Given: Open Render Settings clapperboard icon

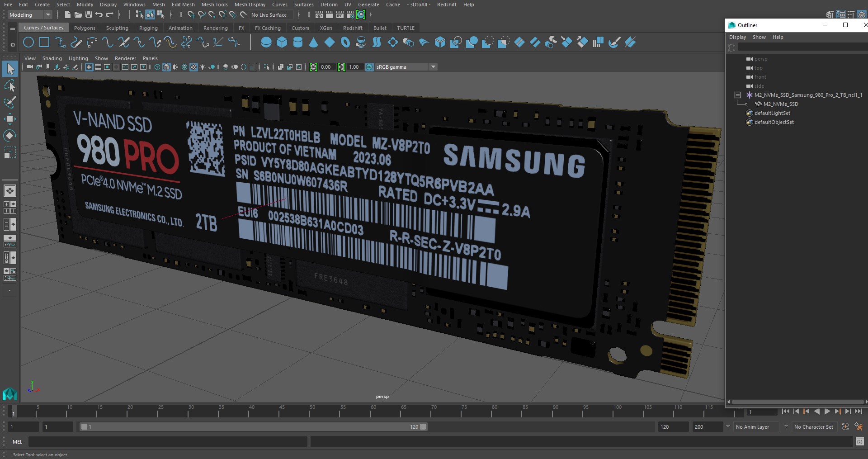Looking at the screenshot, I should (x=350, y=15).
